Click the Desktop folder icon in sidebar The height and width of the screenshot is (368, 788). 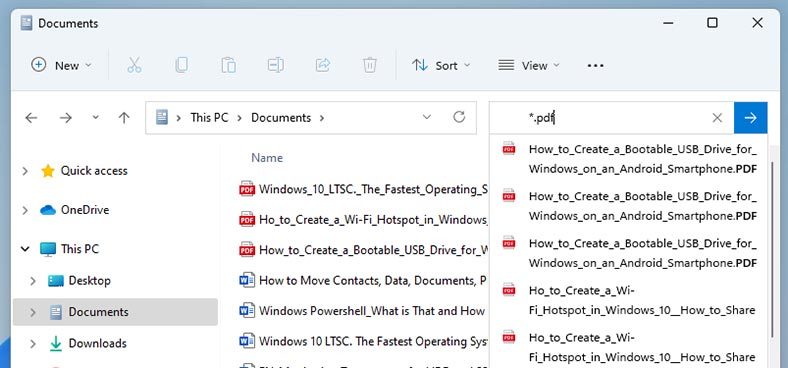(x=56, y=281)
